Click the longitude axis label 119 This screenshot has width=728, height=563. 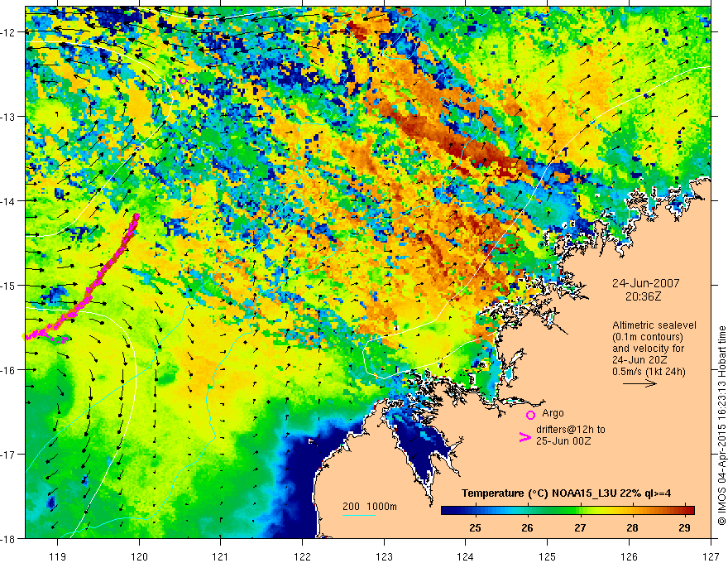click(x=58, y=556)
